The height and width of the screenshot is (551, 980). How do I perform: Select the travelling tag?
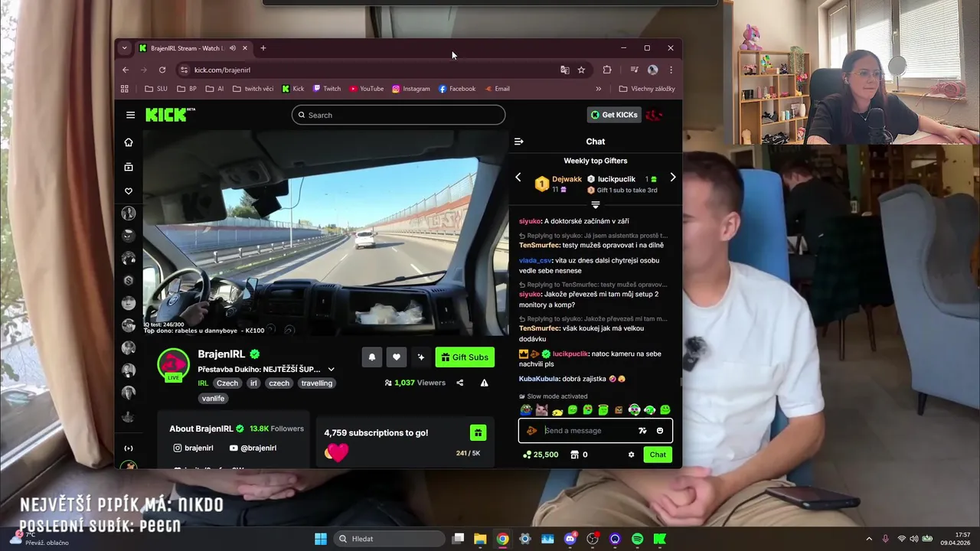coord(316,383)
